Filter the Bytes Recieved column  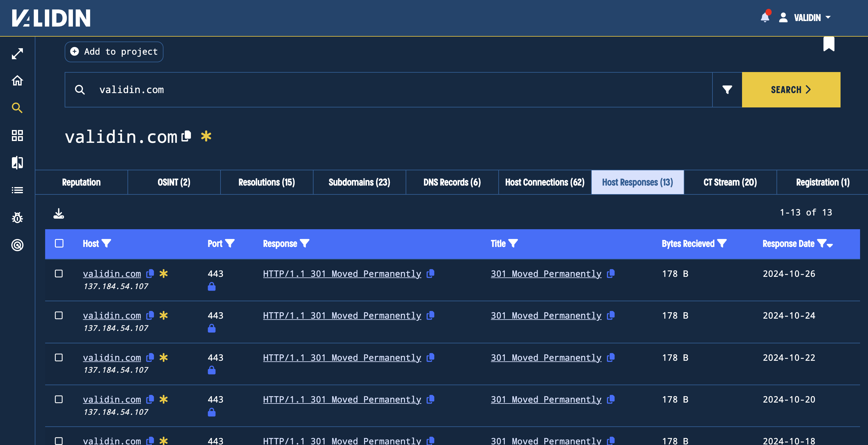point(722,243)
